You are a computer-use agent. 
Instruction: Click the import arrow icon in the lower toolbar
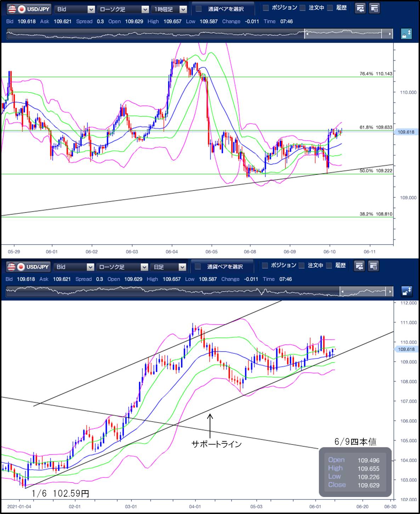360,266
